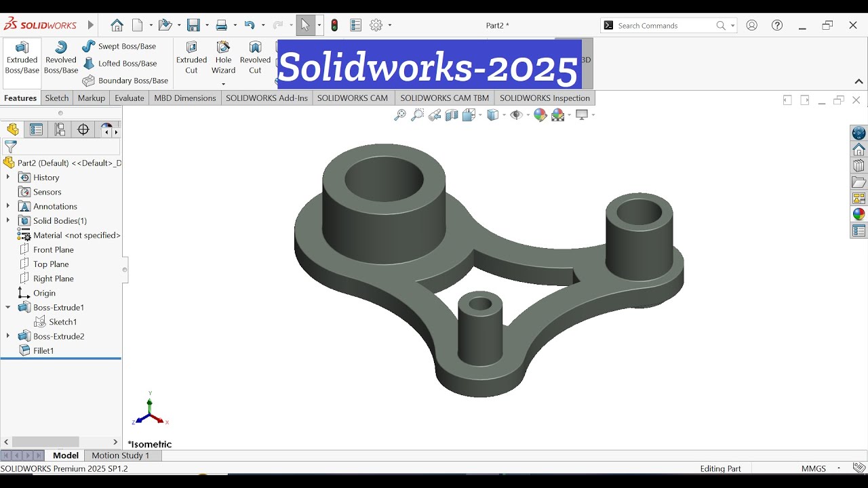Open the SOLIDWORKS Add-Ins tab
This screenshot has width=868, height=488.
tap(267, 98)
